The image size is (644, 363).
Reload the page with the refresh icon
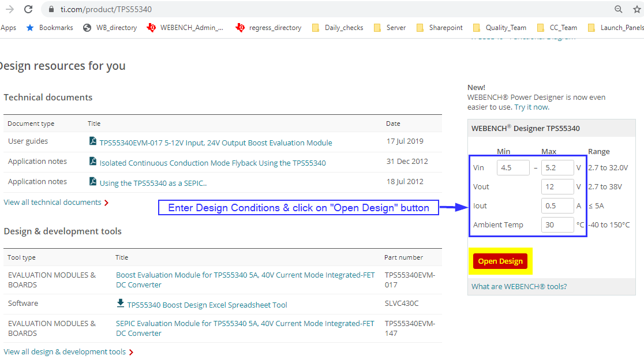28,9
